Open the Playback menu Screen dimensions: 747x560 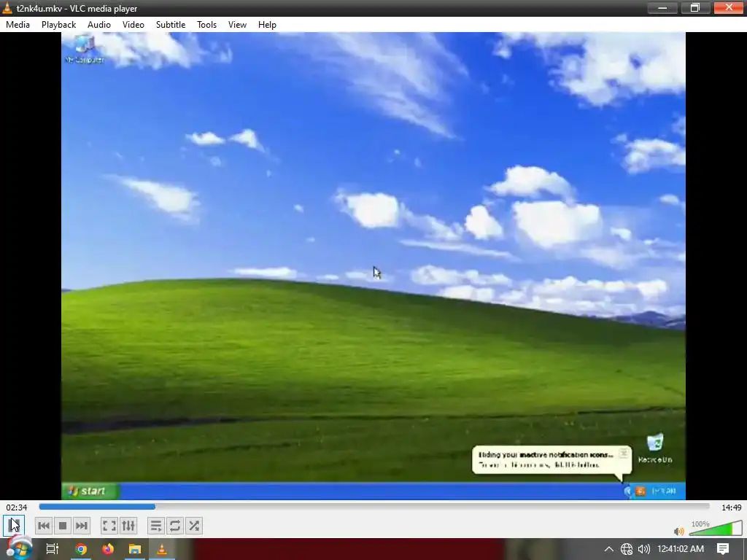click(x=58, y=25)
